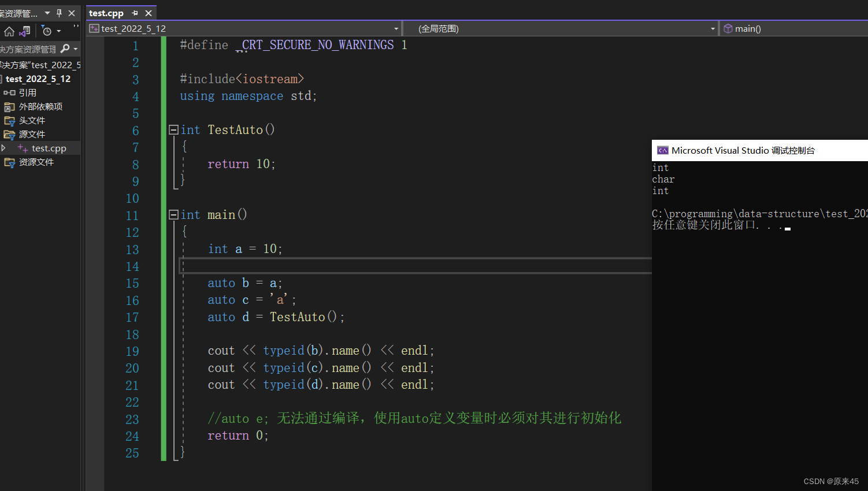The image size is (868, 491).
Task: Click the test.cpp file icon in Solution Explorer
Action: [21, 148]
